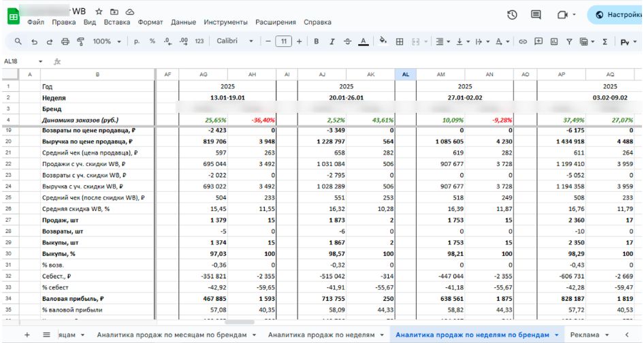
Task: Open text wrapping dropdown
Action: click(x=482, y=41)
